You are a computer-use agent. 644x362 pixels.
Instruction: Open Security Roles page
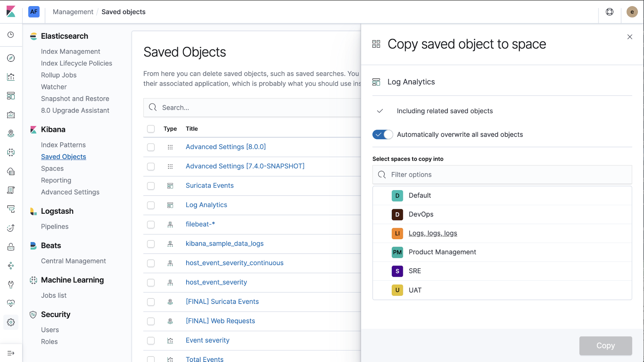click(x=49, y=341)
